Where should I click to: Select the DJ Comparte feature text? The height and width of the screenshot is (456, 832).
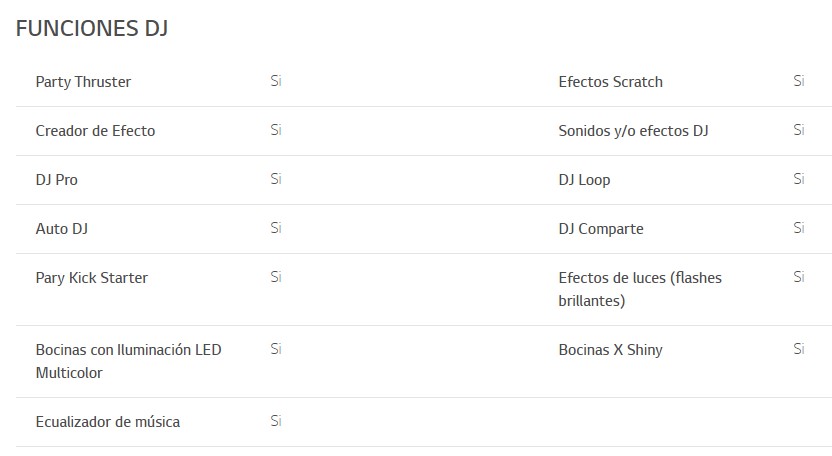601,229
